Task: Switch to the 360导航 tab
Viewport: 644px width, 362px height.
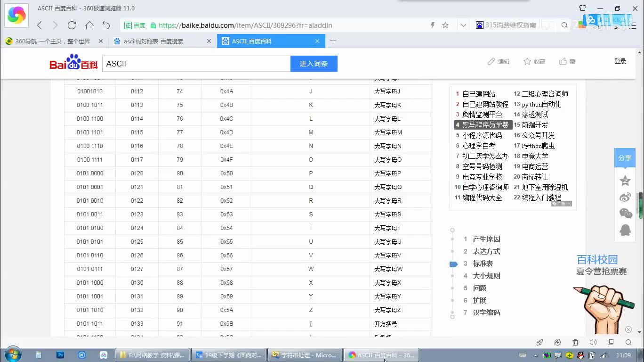Action: click(52, 41)
